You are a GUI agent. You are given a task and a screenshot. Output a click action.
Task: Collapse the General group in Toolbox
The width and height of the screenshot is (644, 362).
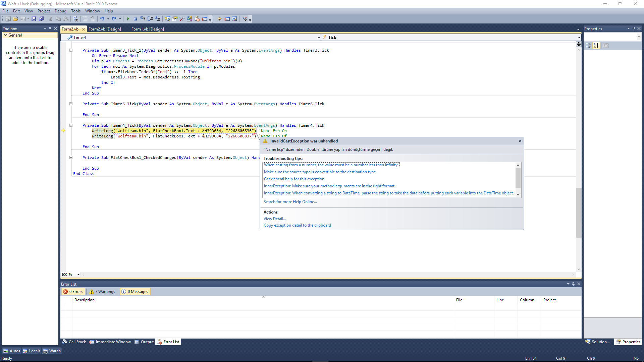[5, 35]
